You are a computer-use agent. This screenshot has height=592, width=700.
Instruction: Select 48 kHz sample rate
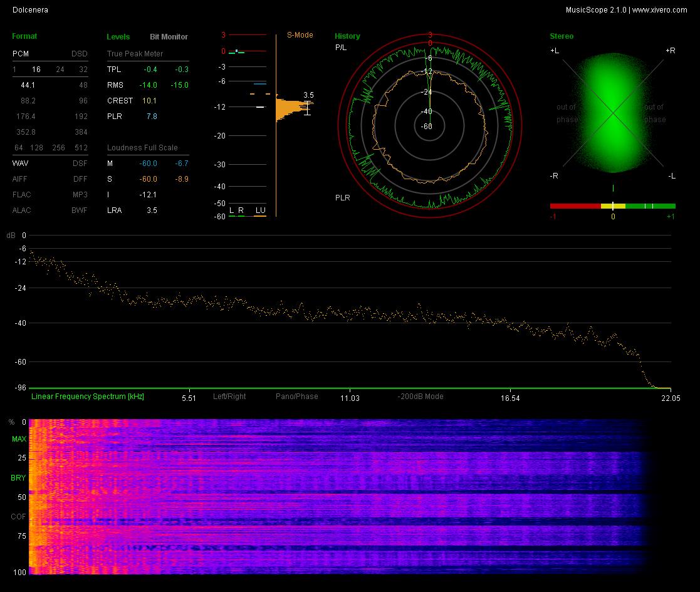click(x=83, y=85)
